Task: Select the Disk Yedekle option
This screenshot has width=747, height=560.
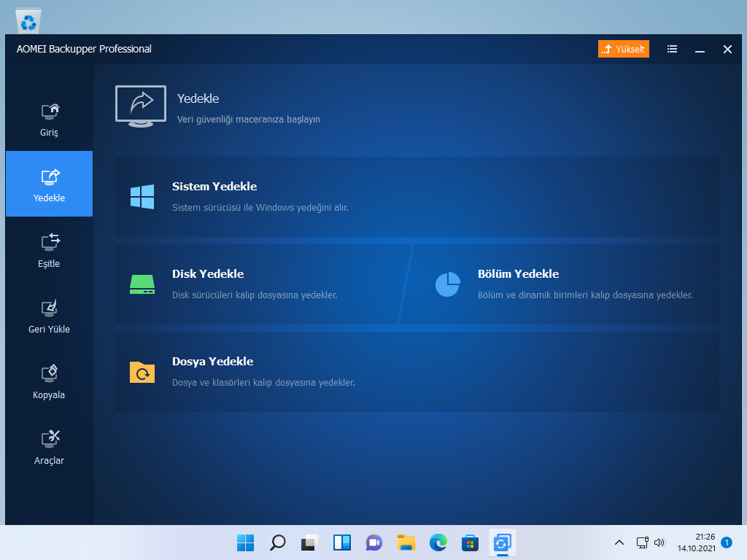Action: pyautogui.click(x=257, y=284)
